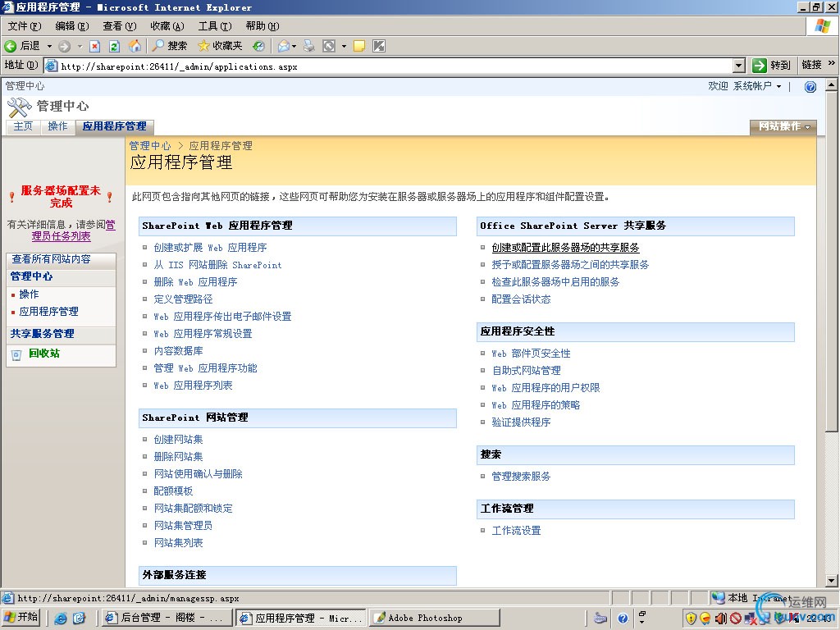Image resolution: width=840 pixels, height=630 pixels.
Task: Open 网站集管理员 link
Action: [x=183, y=526]
